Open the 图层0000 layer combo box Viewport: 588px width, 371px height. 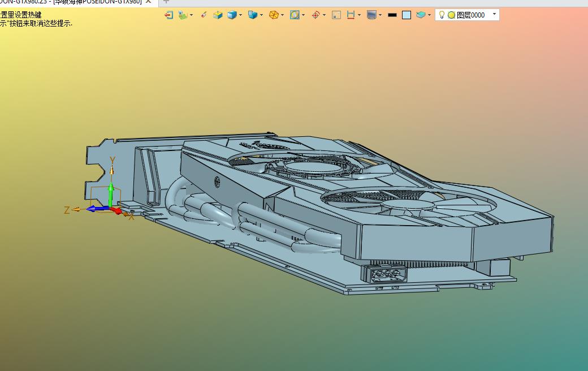point(467,15)
